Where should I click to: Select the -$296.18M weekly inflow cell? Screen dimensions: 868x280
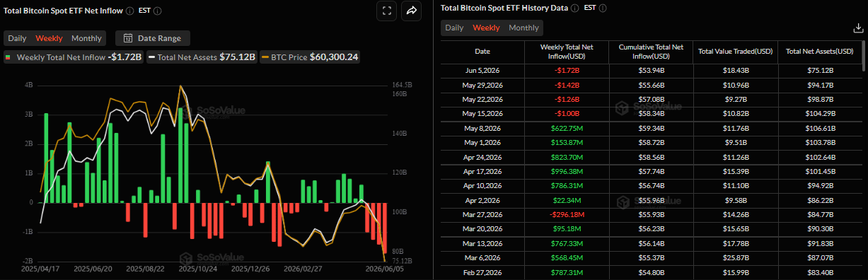(x=566, y=215)
